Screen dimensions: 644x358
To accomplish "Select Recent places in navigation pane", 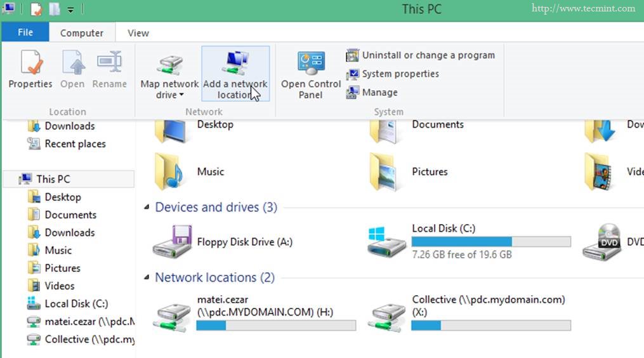I will [x=74, y=144].
